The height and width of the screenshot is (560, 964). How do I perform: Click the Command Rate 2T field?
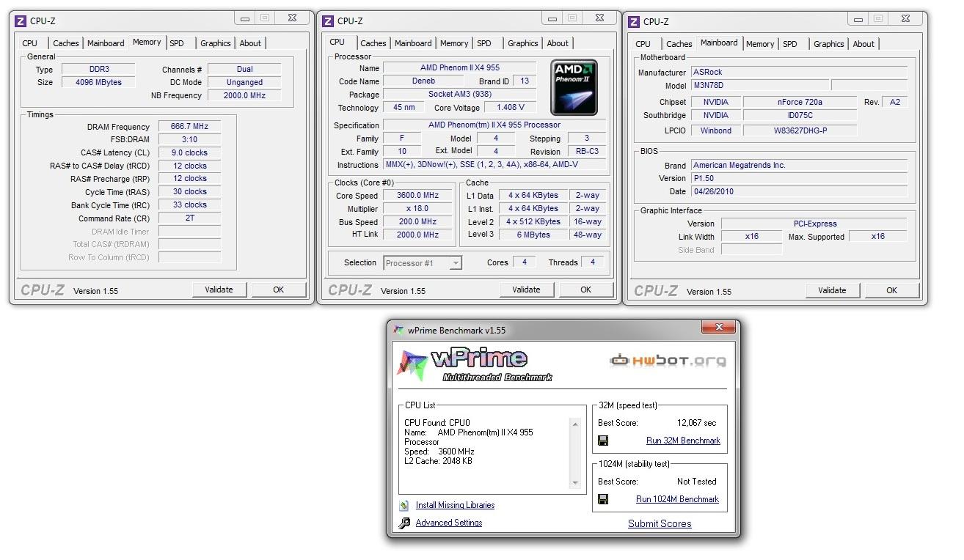189,218
